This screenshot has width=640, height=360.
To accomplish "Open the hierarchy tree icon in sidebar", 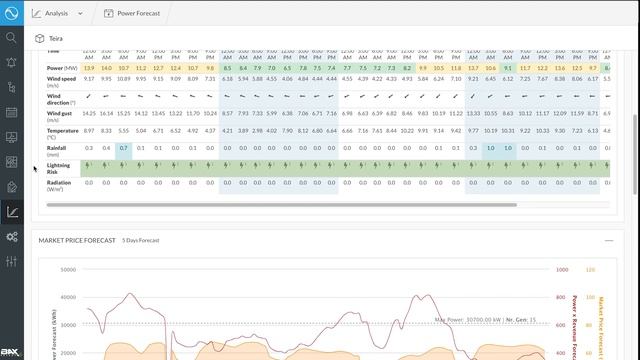I will click(x=11, y=87).
